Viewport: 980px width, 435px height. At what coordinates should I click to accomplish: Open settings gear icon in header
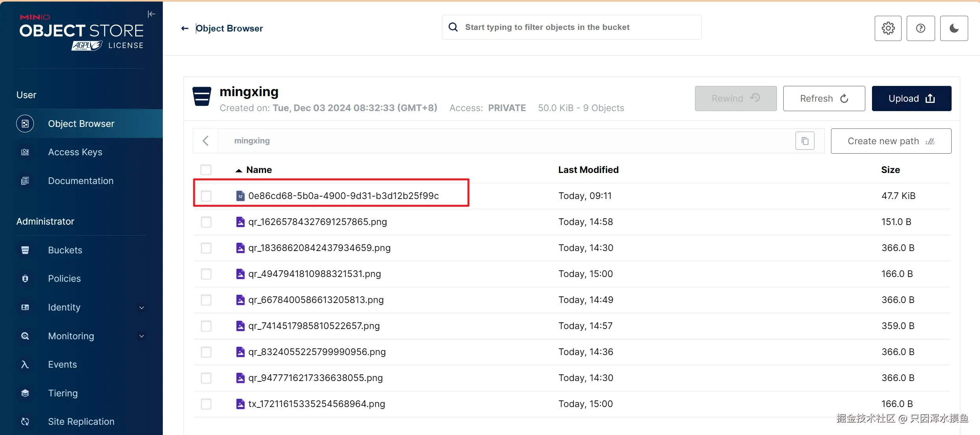click(x=888, y=28)
